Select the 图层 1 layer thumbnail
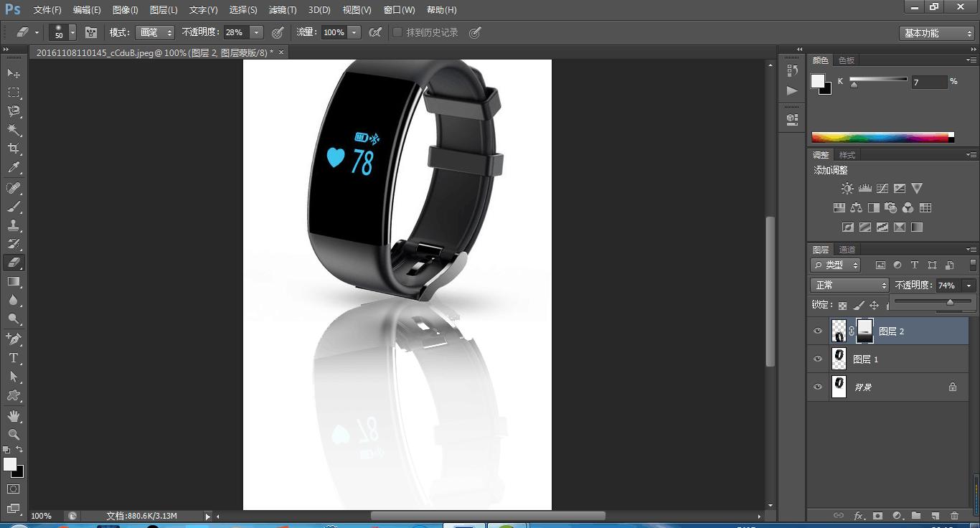This screenshot has height=528, width=980. pos(839,359)
